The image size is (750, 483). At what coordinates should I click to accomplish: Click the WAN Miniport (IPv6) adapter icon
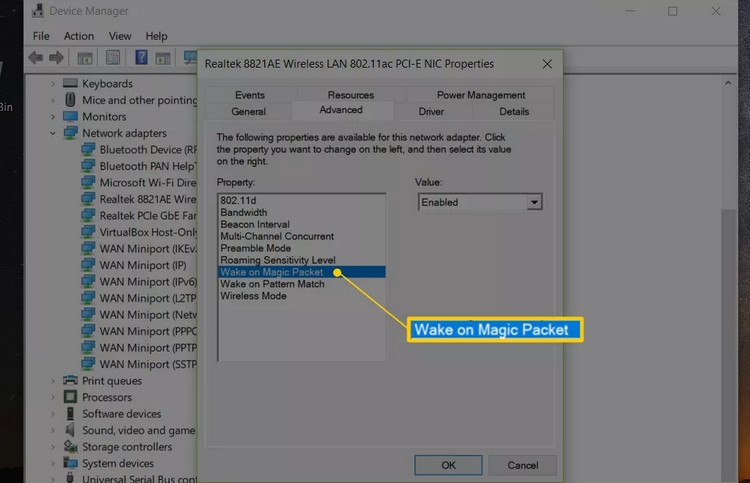coord(88,282)
